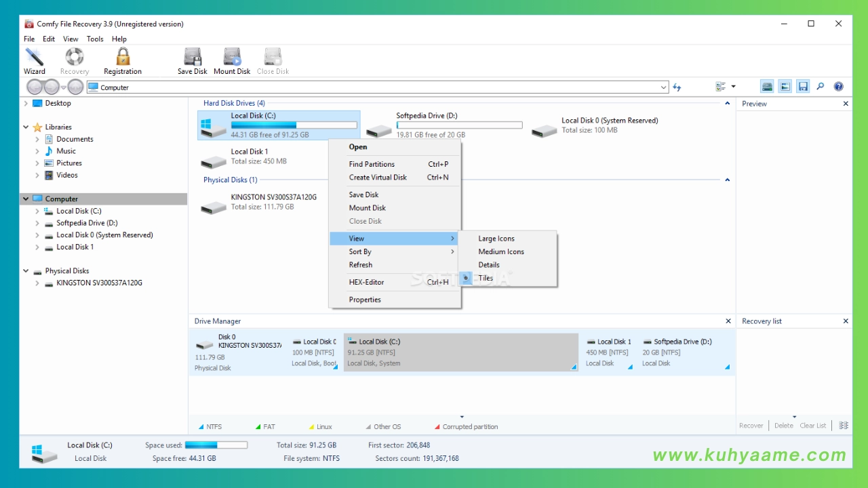
Task: Toggle Drive Manager panel icon
Action: coord(767,87)
